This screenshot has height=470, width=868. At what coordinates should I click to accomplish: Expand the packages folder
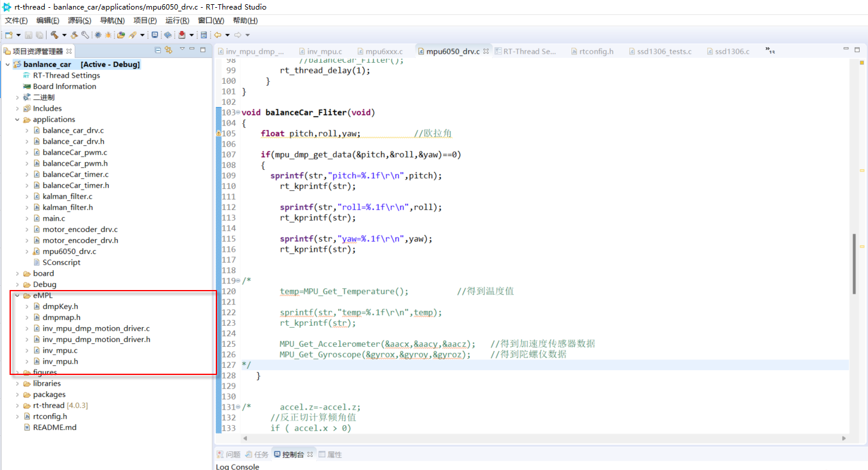pos(17,395)
